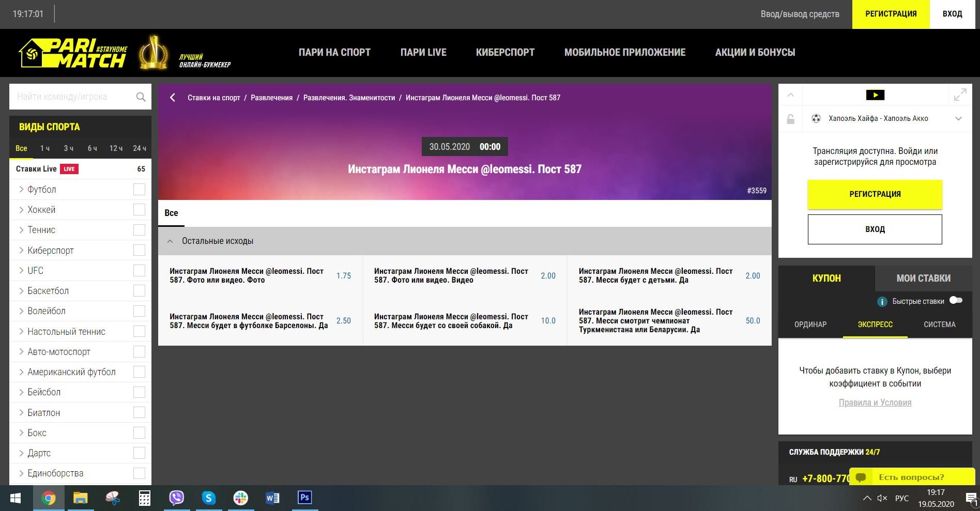Expand the Хоккей sport category
Screen dimensions: 980x511
coord(21,210)
